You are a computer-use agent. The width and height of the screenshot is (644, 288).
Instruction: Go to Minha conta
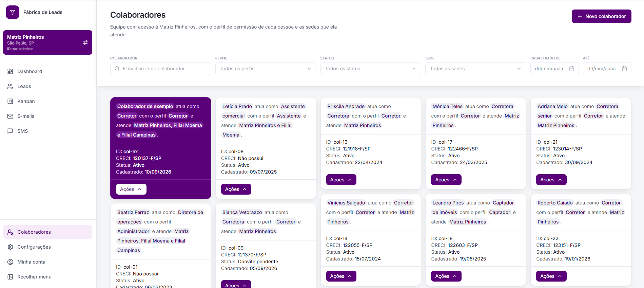coord(47,262)
